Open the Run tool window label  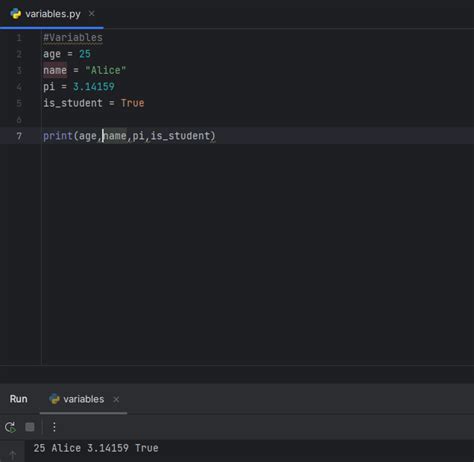(18, 399)
